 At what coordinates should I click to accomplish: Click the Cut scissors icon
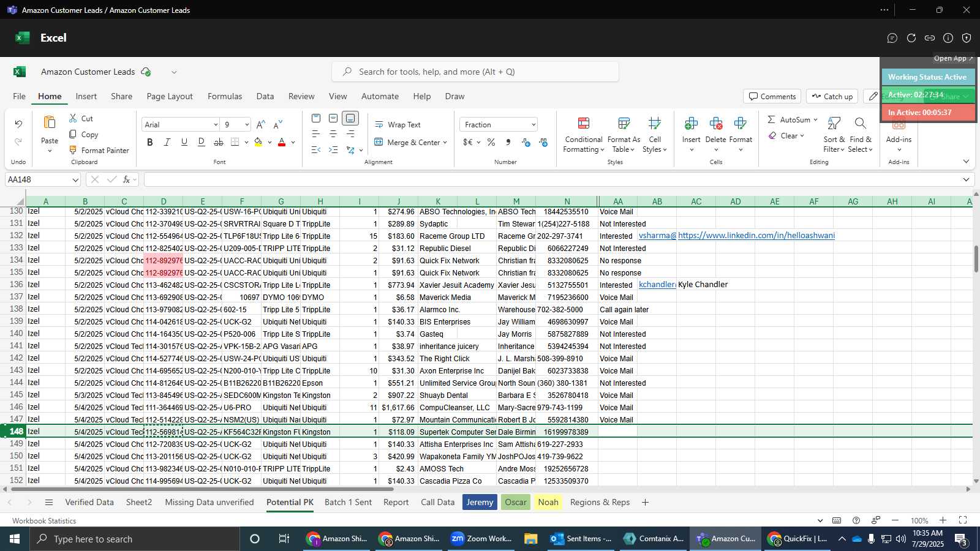[73, 118]
